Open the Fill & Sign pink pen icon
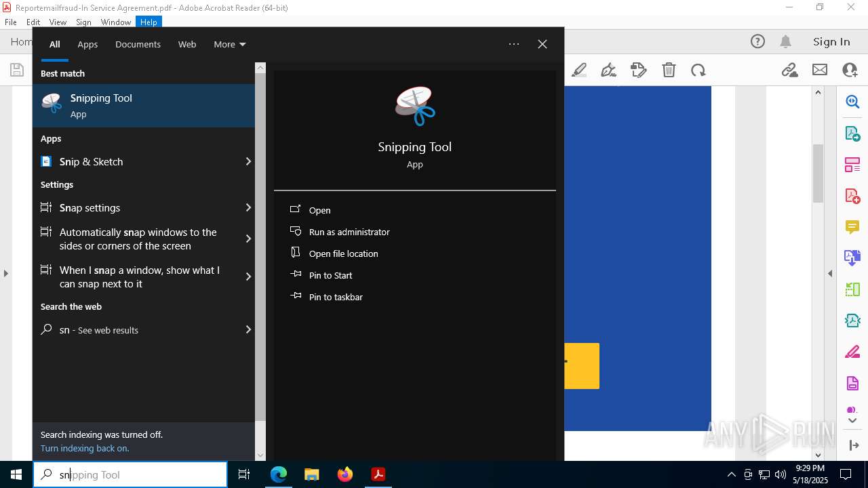This screenshot has height=488, width=868. click(x=852, y=352)
